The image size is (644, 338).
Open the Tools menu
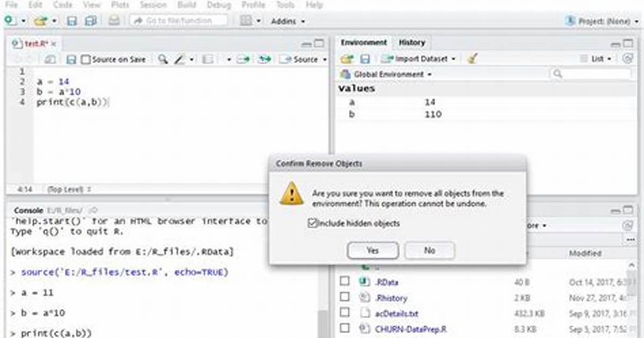pyautogui.click(x=285, y=5)
